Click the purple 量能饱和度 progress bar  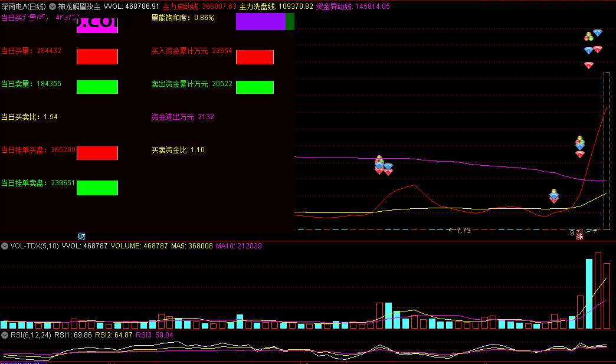260,22
